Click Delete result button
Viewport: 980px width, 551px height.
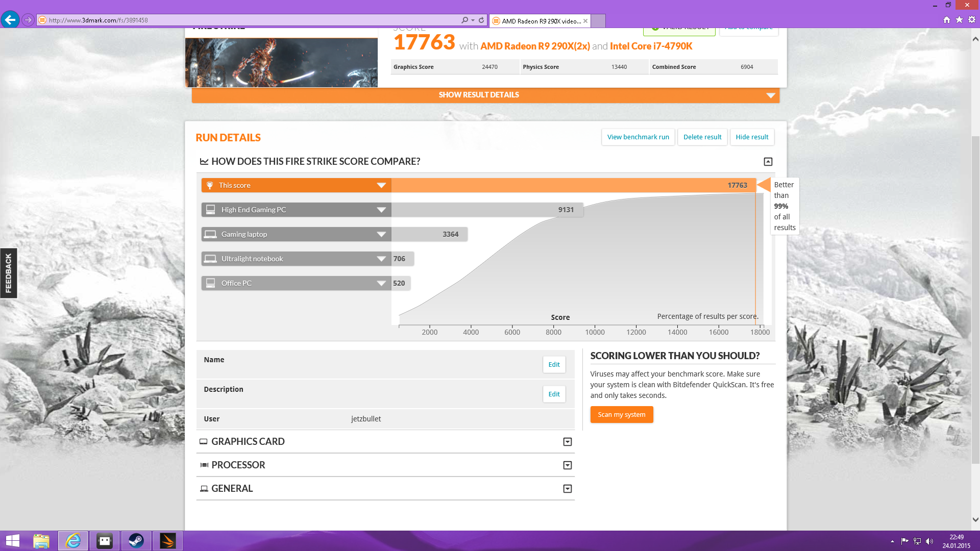702,137
